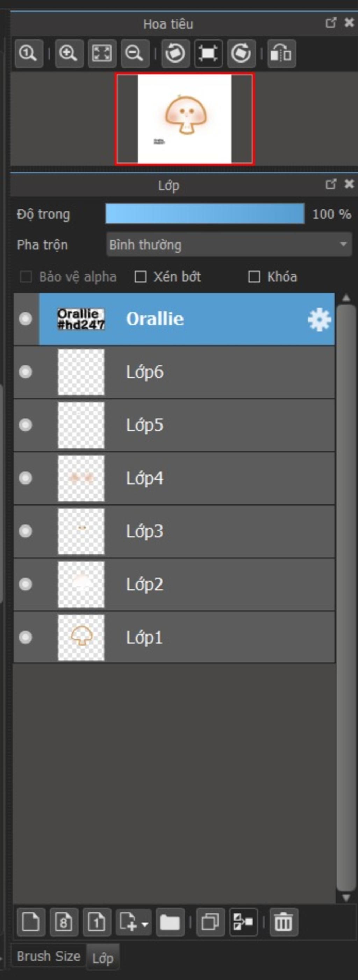The height and width of the screenshot is (980, 358).
Task: Fit canvas to window in navigator
Action: [x=102, y=54]
